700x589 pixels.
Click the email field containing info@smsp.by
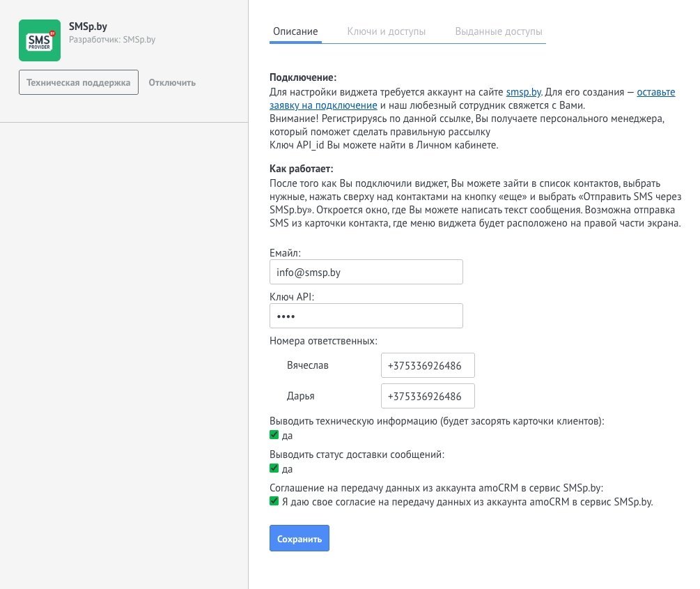pos(366,272)
